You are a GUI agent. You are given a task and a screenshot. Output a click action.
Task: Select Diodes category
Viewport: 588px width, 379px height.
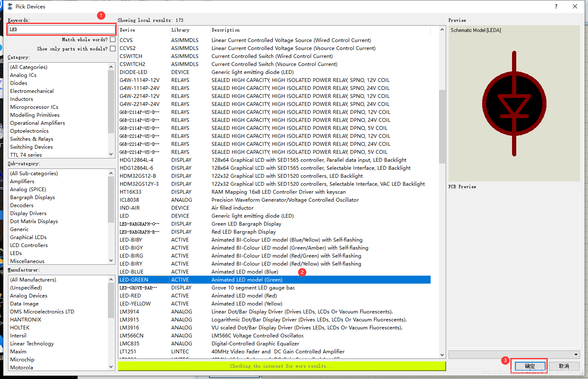[x=18, y=83]
